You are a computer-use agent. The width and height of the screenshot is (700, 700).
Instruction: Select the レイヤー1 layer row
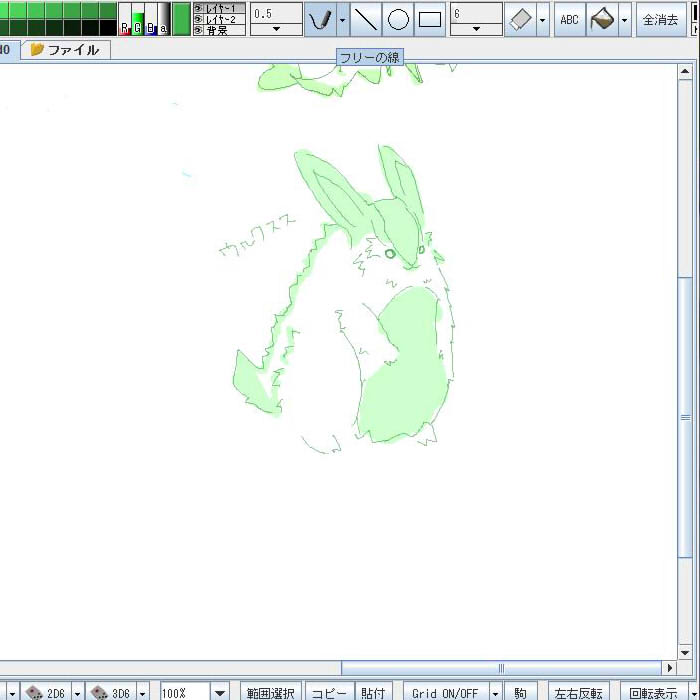(219, 8)
